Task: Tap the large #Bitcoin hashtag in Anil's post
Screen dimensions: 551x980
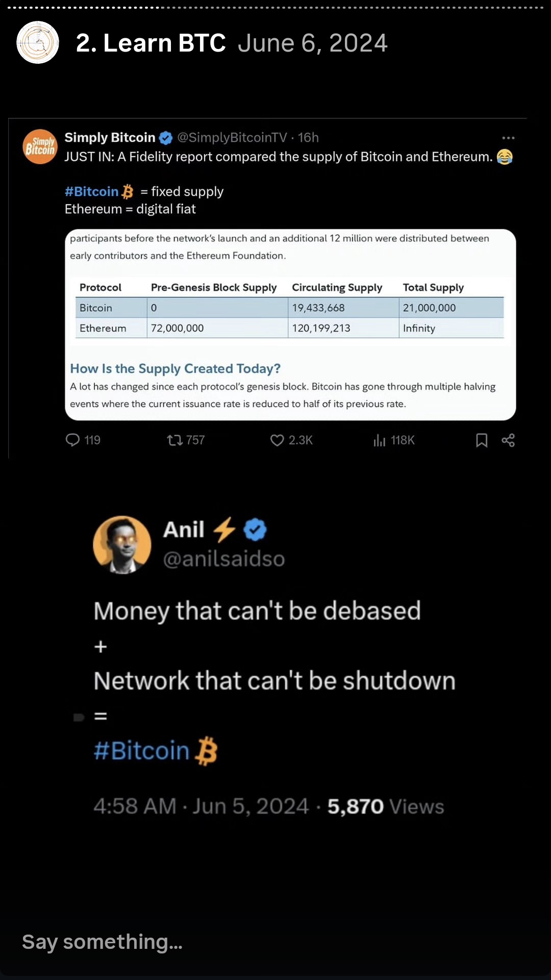Action: (x=142, y=751)
